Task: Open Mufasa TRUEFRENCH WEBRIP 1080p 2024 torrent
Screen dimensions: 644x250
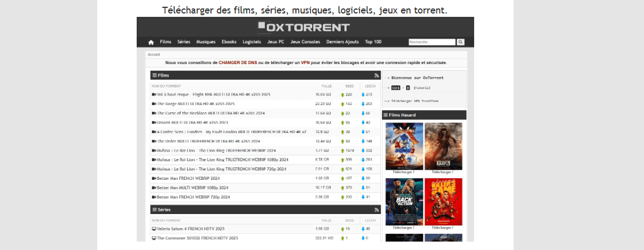Action: (x=222, y=160)
